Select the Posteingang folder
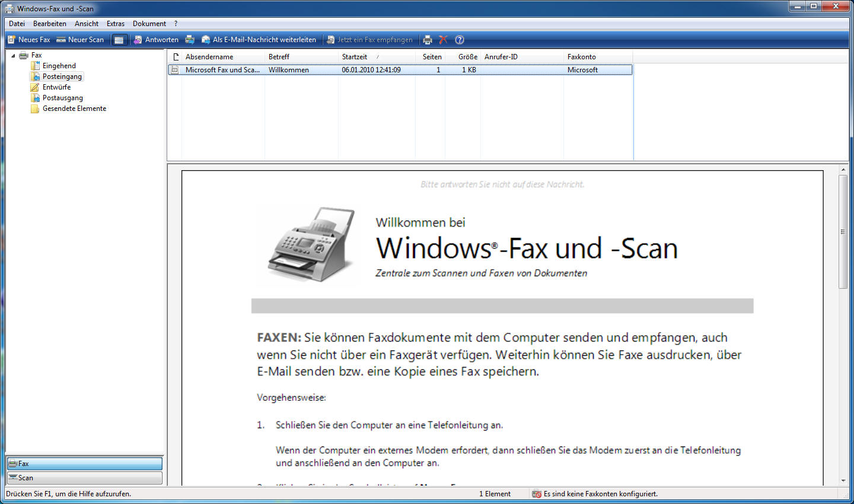Viewport: 854px width, 504px height. pyautogui.click(x=62, y=76)
